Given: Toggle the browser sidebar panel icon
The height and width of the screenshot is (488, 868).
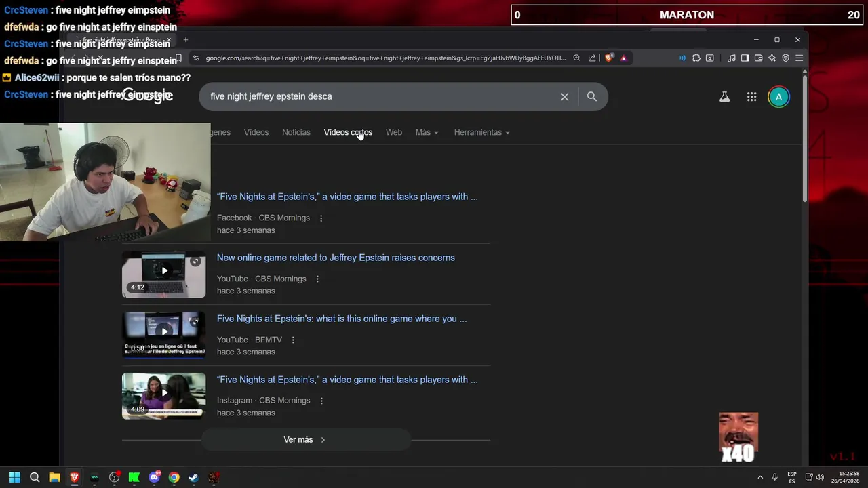Looking at the screenshot, I should click(745, 58).
